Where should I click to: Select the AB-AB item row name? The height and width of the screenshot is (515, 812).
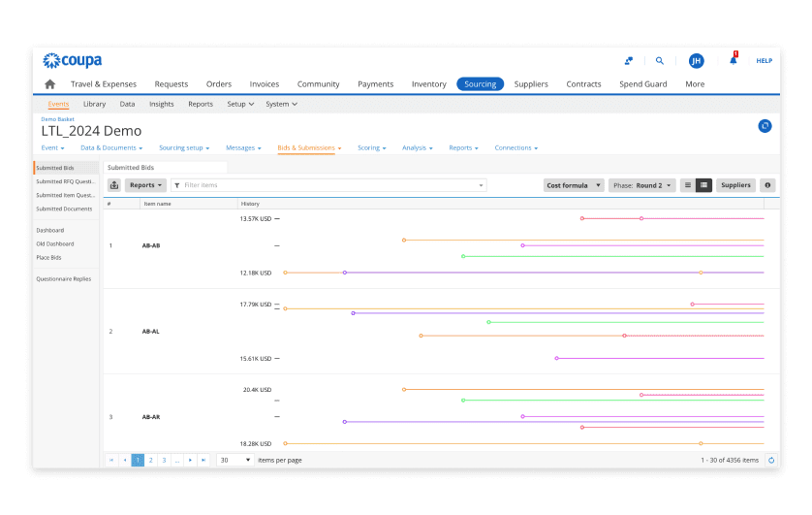point(151,245)
